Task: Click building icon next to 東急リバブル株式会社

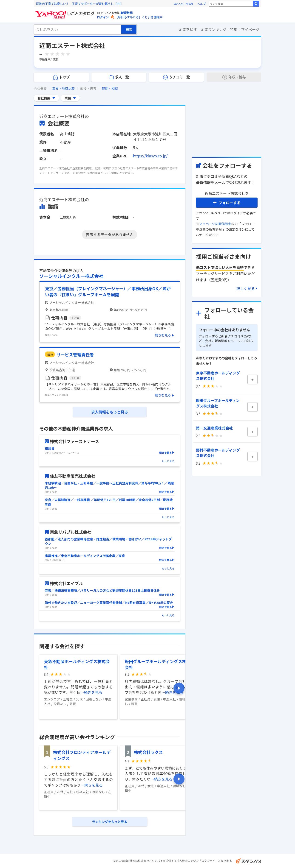Action: click(x=47, y=532)
